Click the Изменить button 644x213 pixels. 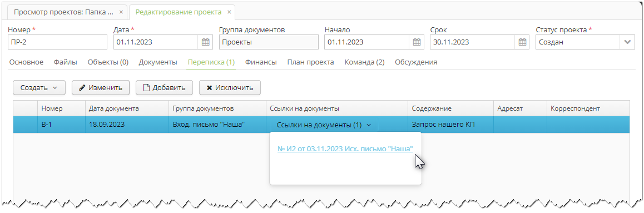click(x=101, y=87)
